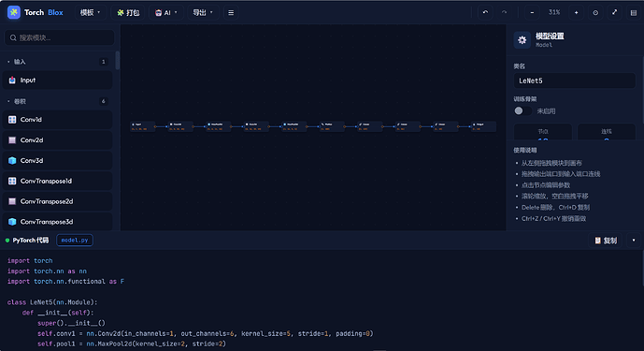Click the 打包 package button
644x351 pixels.
pos(128,12)
